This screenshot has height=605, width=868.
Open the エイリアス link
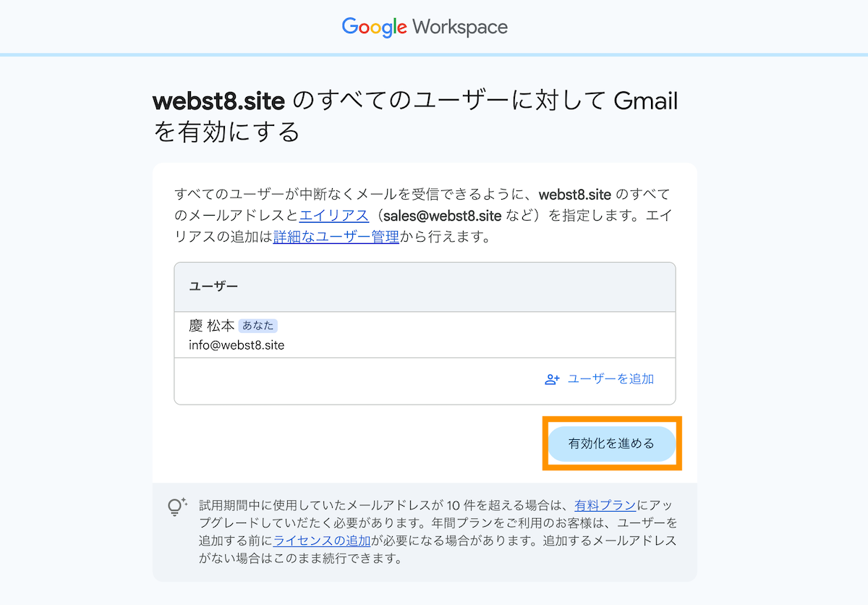coord(334,216)
